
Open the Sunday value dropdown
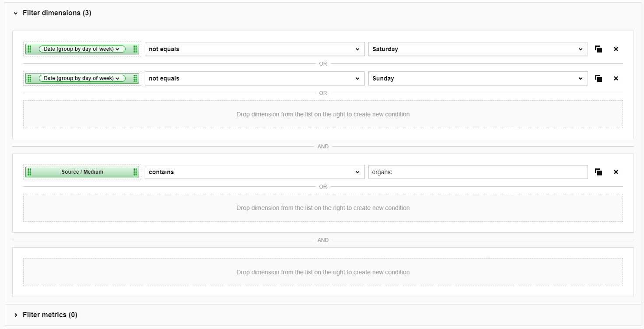tap(478, 78)
